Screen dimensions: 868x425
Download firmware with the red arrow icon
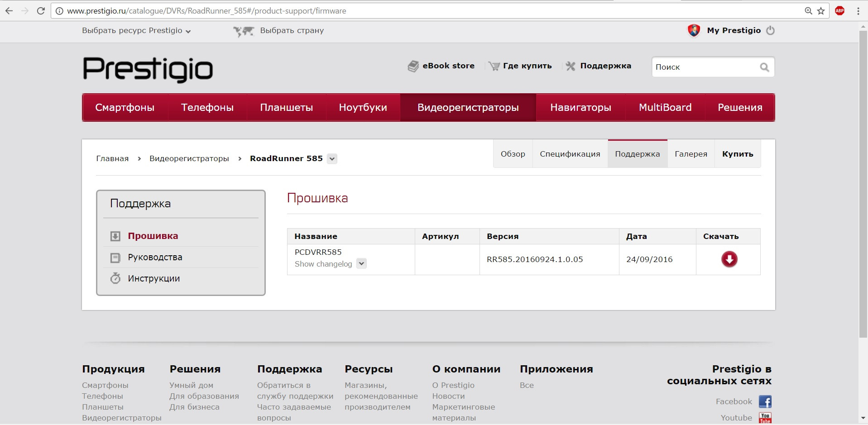pos(729,259)
